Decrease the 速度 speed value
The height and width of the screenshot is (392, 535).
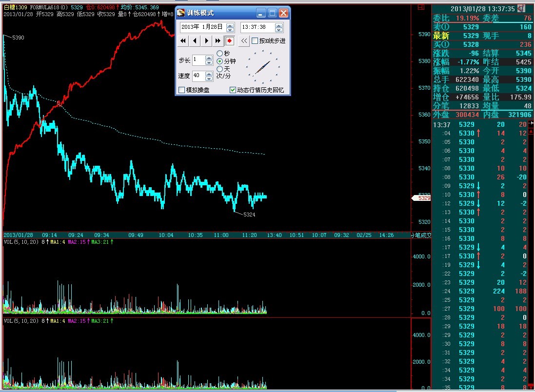click(x=209, y=78)
